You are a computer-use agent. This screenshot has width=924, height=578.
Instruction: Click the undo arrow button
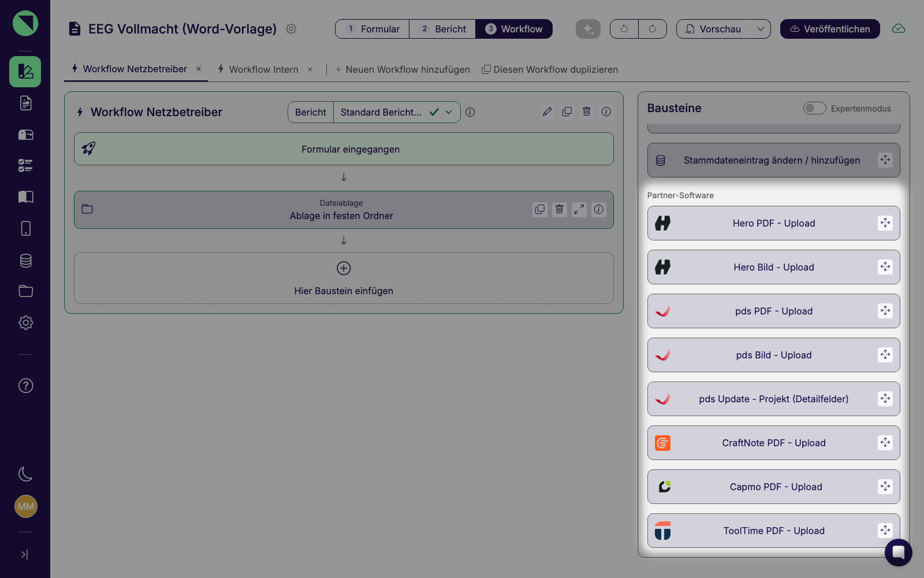click(x=624, y=29)
